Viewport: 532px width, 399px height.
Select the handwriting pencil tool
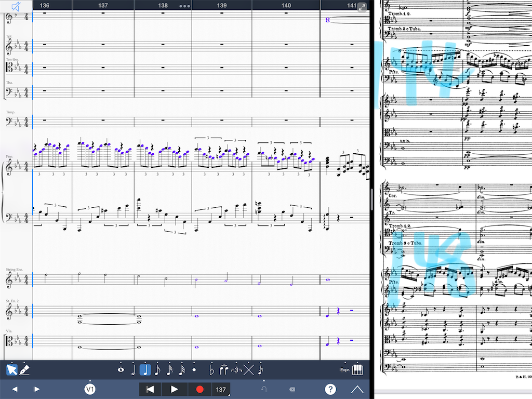coord(24,369)
